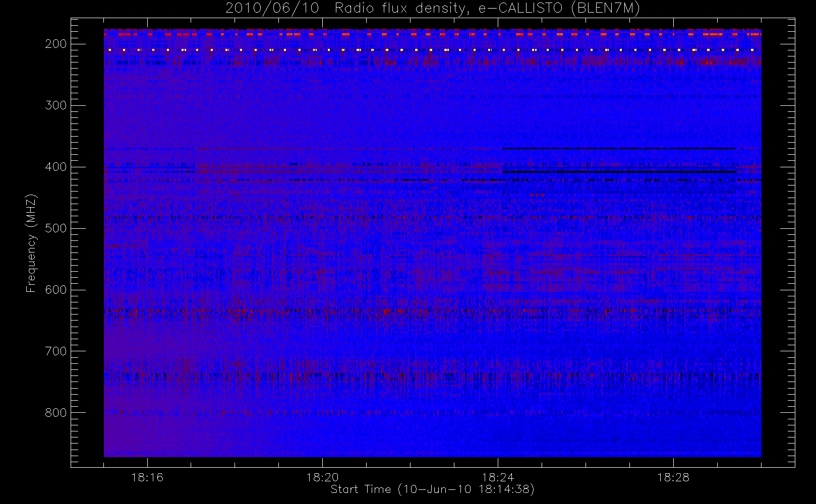
Task: Select the 200 frequency tick label
Action: pyautogui.click(x=56, y=44)
